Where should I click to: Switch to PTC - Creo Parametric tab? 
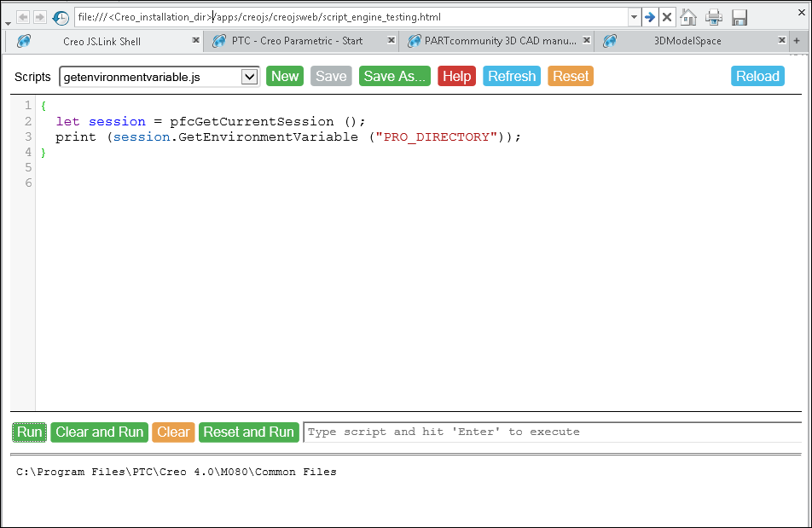tap(296, 41)
